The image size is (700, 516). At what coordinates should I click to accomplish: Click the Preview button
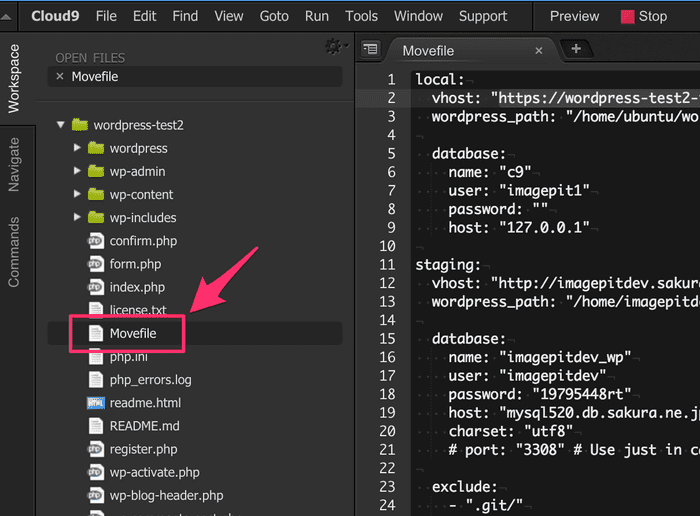[574, 16]
